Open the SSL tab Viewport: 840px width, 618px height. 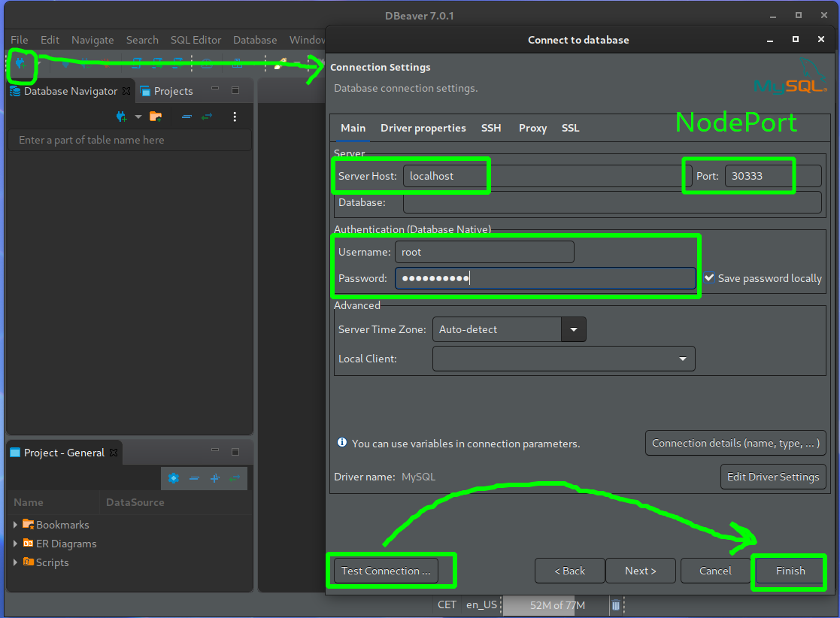(x=571, y=128)
